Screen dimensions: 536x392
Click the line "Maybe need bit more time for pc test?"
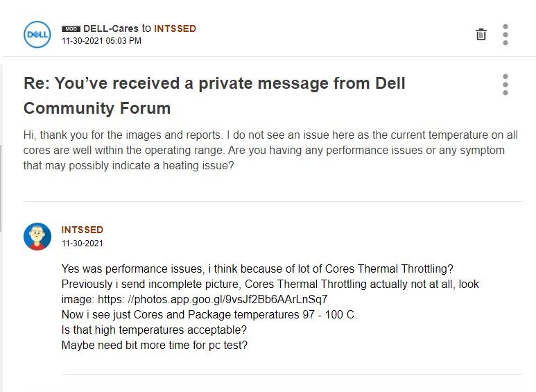click(154, 344)
